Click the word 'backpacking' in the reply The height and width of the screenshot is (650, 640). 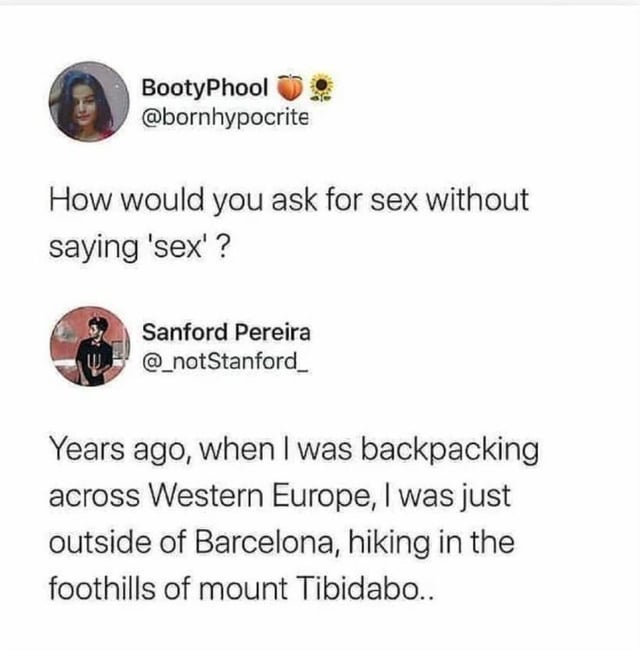pos(450,451)
